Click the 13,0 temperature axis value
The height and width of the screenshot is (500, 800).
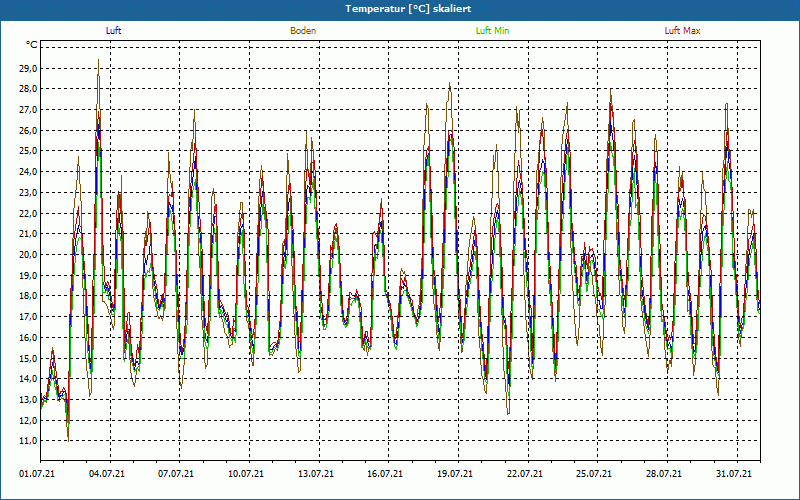28,399
